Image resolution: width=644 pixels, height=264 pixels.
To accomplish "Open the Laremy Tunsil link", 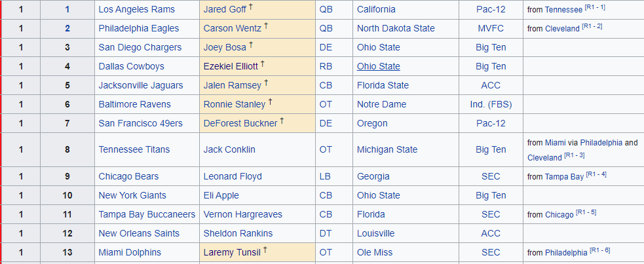I will coord(231,252).
